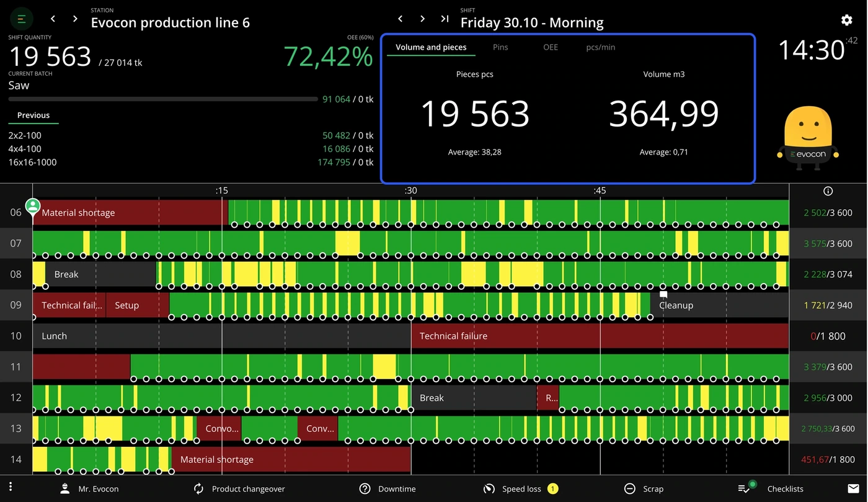Image resolution: width=868 pixels, height=502 pixels.
Task: Open Speed loss with 1 badge
Action: (x=521, y=489)
